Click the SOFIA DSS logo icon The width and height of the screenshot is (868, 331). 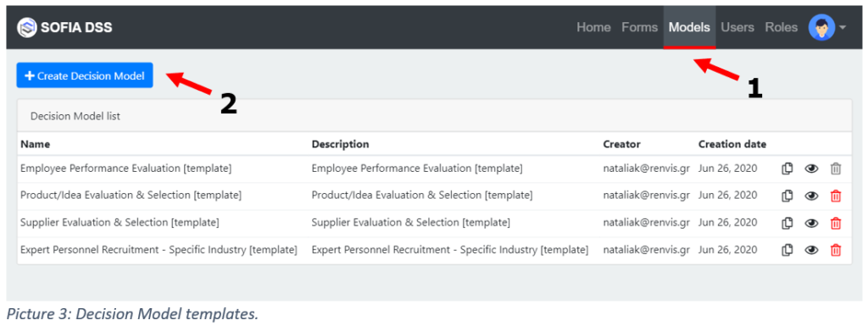coord(26,27)
